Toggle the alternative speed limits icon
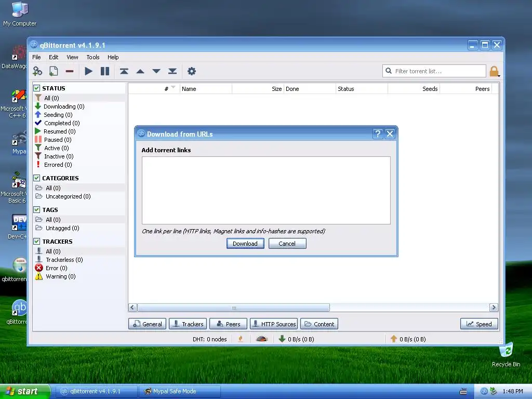Image resolution: width=532 pixels, height=399 pixels. (262, 339)
